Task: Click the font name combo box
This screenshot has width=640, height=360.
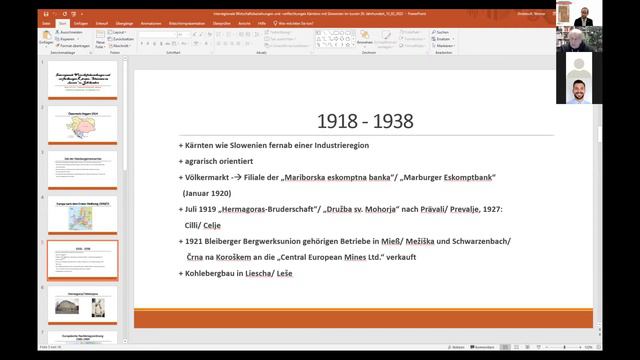Action: point(158,34)
